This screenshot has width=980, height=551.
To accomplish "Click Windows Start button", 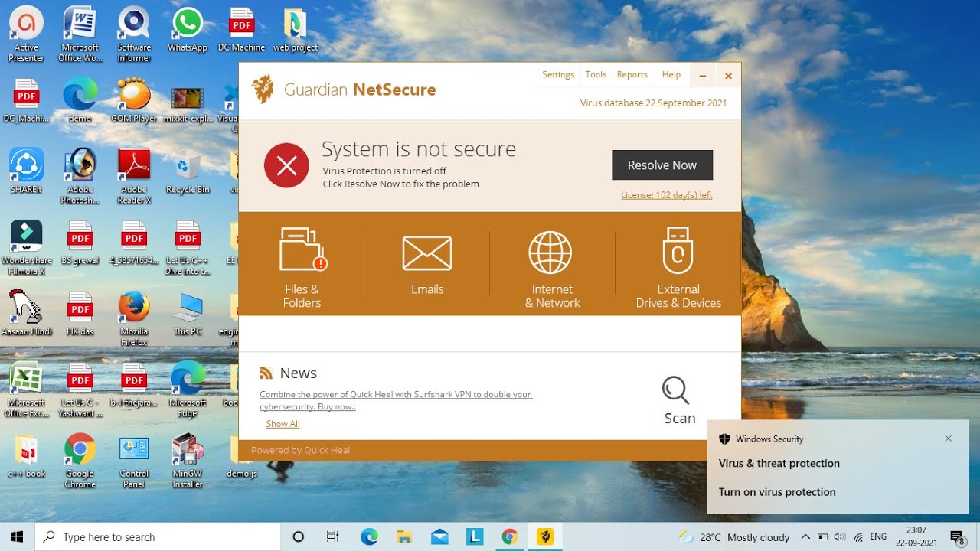I will click(17, 536).
